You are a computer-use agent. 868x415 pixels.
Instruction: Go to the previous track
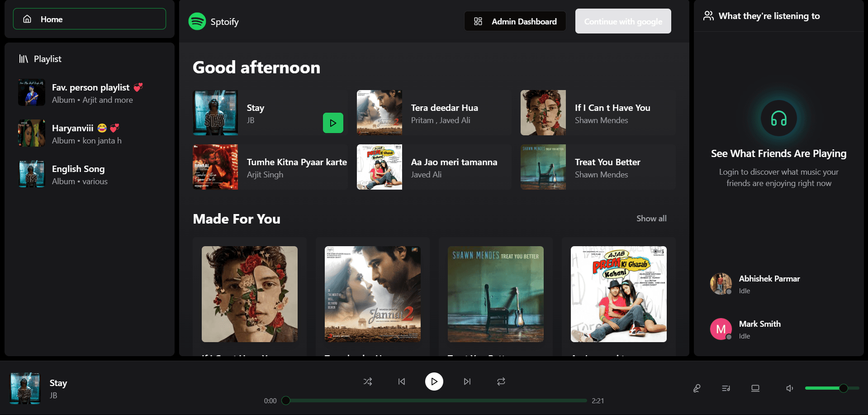[401, 382]
